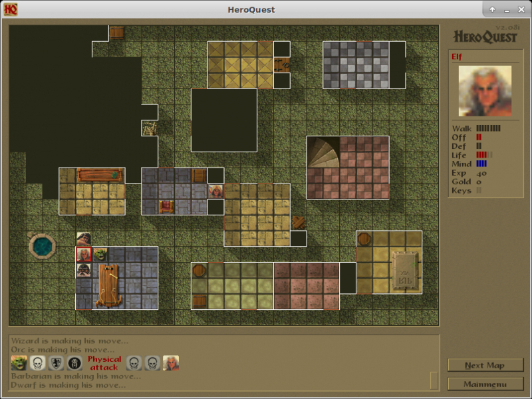Viewport: 532px width, 399px height.
Task: Select the red-bordered Elf token on map
Action: [84, 254]
